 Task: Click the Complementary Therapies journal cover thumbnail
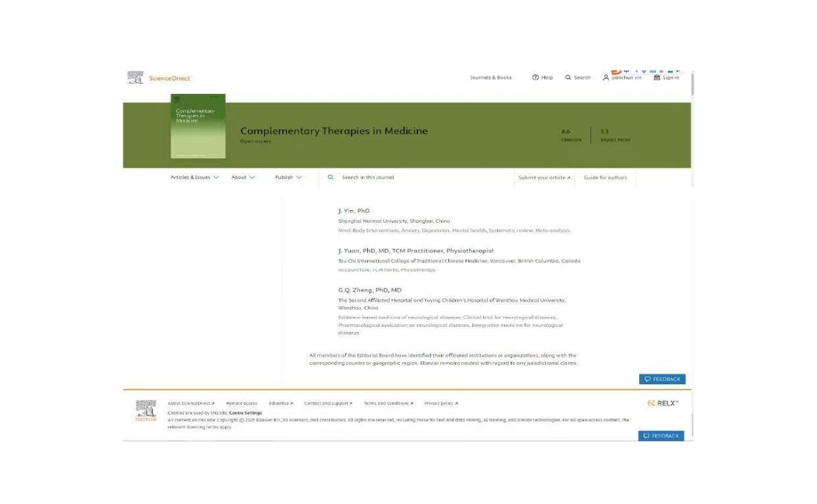pyautogui.click(x=197, y=126)
